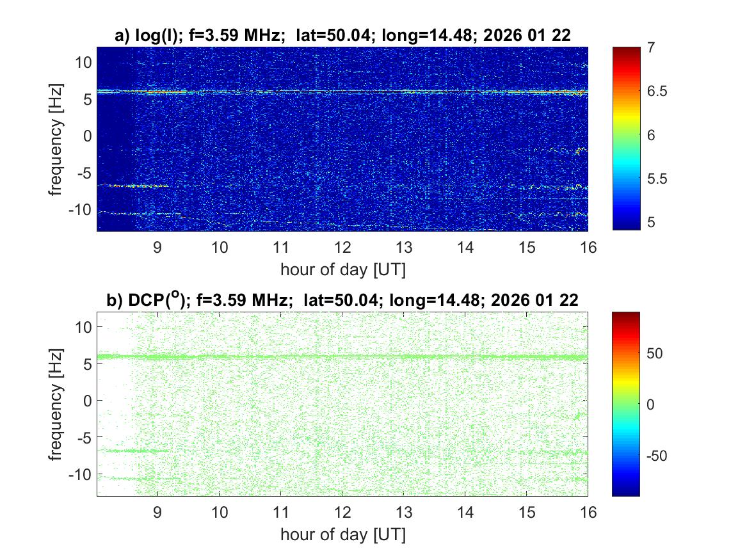Click the hour 16 tick under the bottom plot
Image resolution: width=747 pixels, height=560 pixels.
[588, 512]
